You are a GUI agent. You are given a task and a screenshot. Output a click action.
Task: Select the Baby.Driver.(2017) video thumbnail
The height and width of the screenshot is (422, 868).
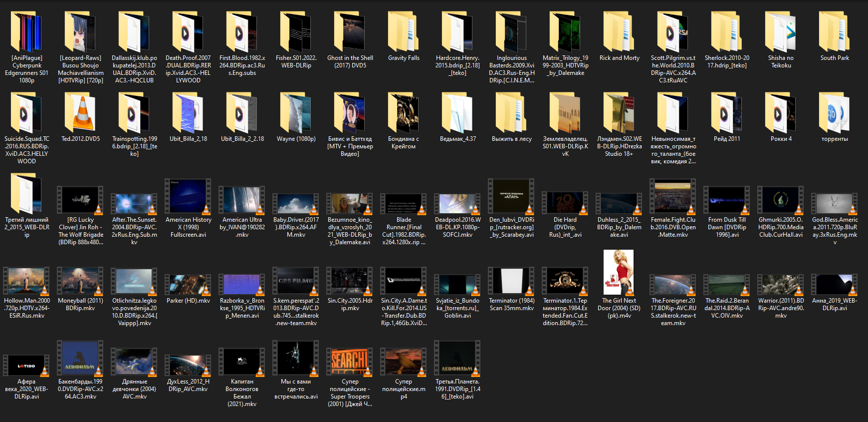coord(296,204)
